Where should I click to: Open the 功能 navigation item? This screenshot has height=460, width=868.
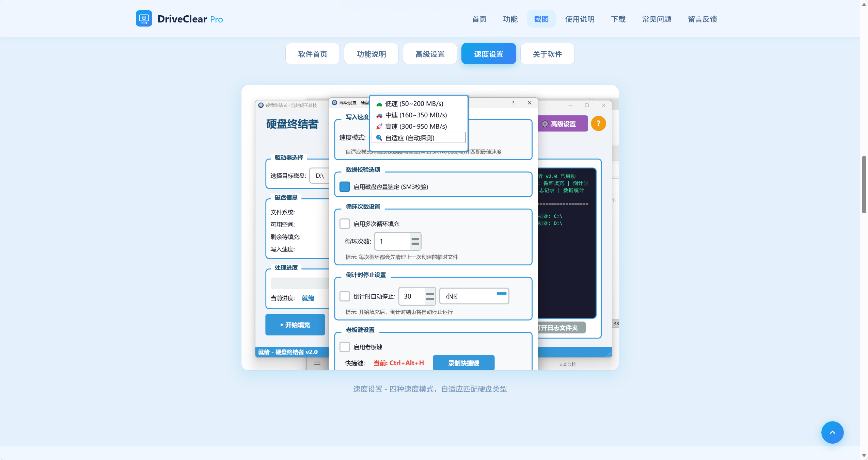(x=510, y=19)
